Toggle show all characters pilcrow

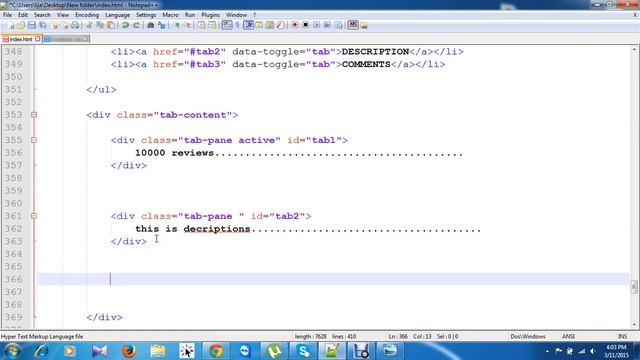click(237, 25)
